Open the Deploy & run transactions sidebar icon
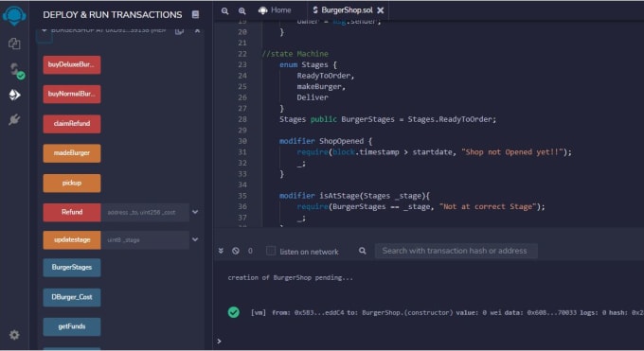 point(14,96)
